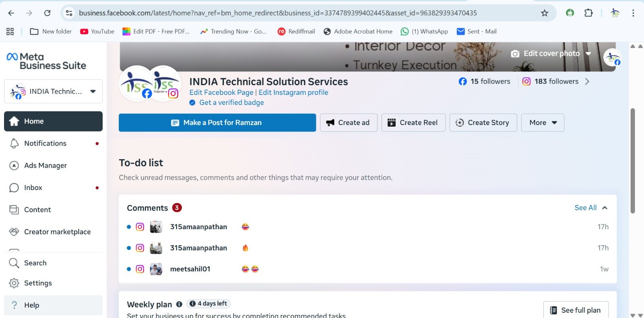Collapse the Comments section chevron
Viewport: 644px width, 318px height.
[x=605, y=208]
